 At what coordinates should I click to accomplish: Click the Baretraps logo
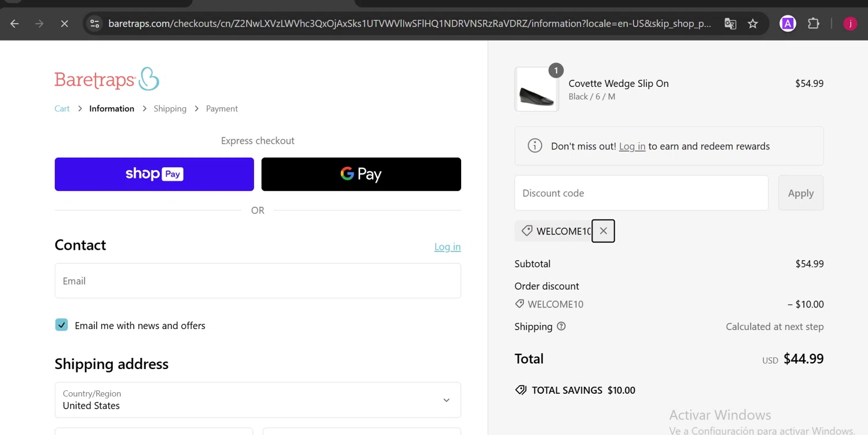pyautogui.click(x=107, y=79)
